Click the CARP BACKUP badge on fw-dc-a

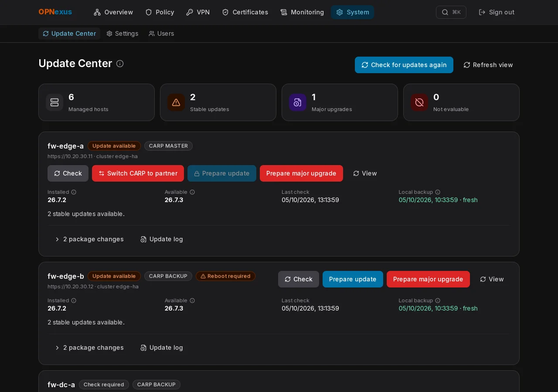click(x=157, y=385)
